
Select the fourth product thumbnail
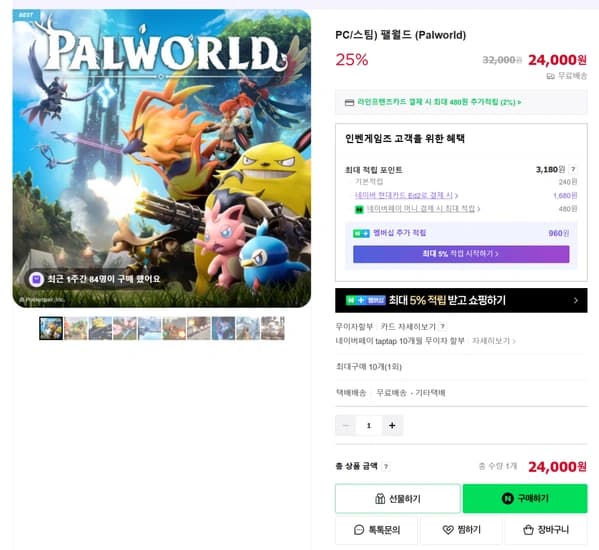(x=125, y=328)
